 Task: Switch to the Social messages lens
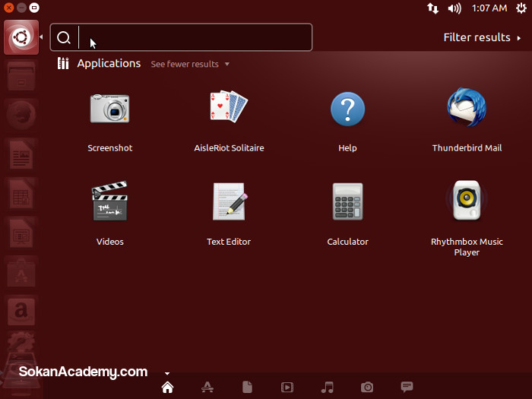pos(407,387)
